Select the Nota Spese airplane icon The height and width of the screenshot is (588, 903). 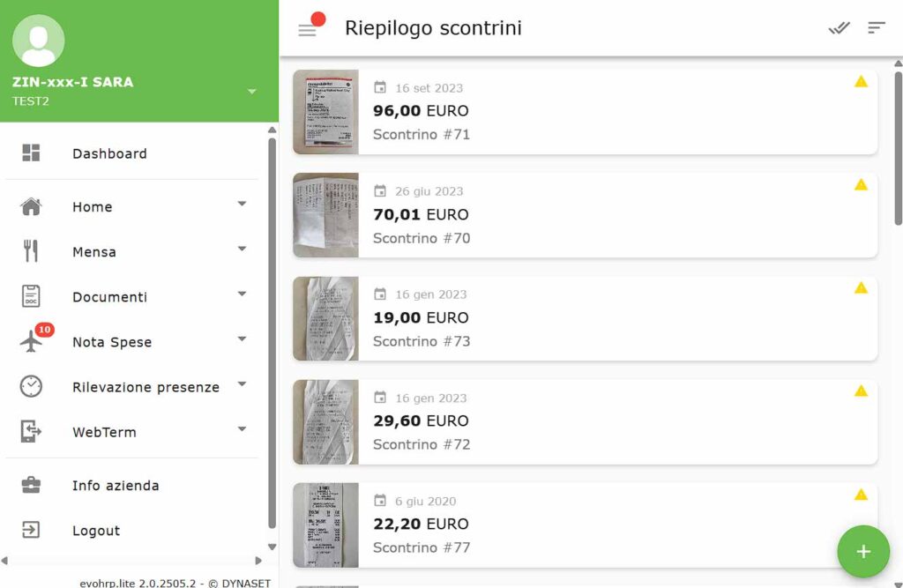point(32,341)
